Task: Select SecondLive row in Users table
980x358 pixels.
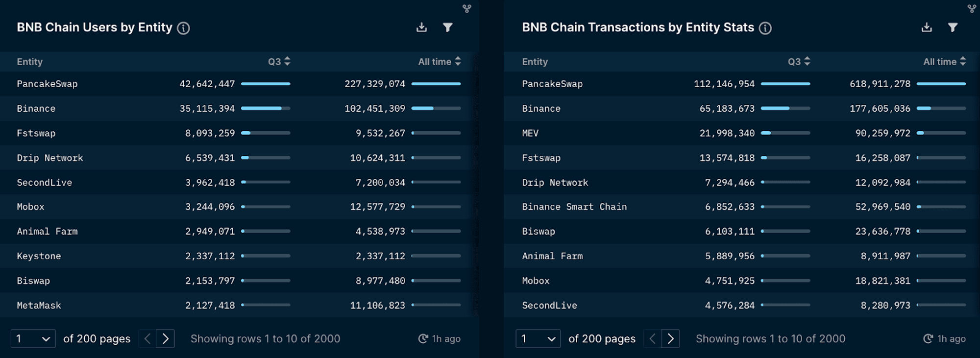Action: pyautogui.click(x=239, y=182)
